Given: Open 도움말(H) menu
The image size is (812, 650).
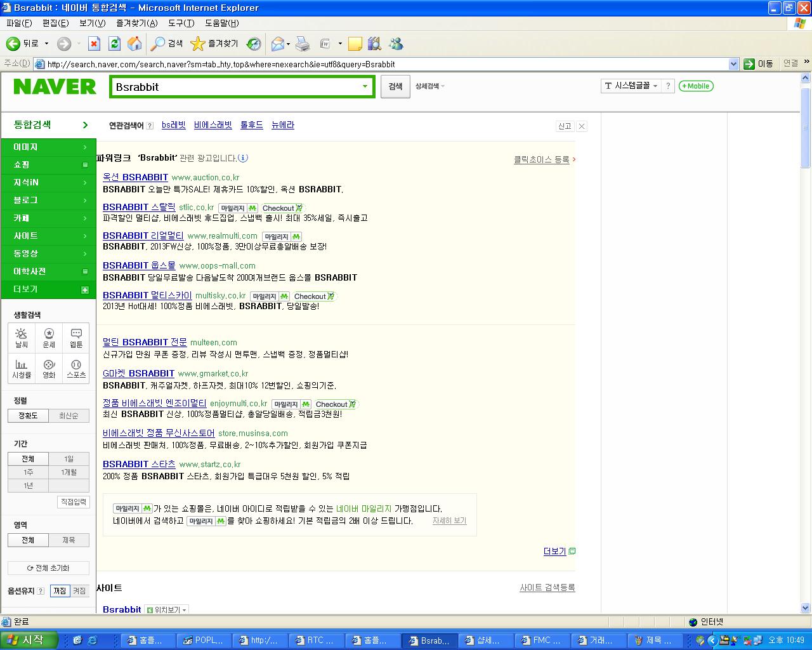Looking at the screenshot, I should 221,23.
